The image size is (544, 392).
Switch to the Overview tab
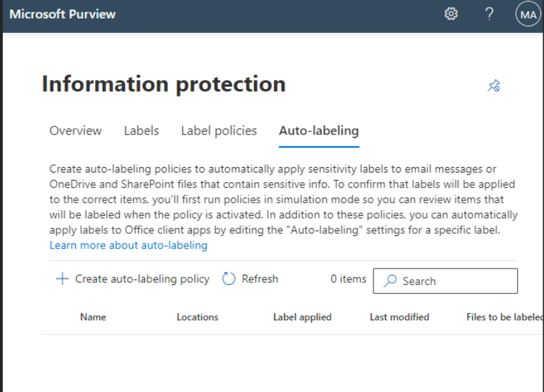[x=75, y=130]
